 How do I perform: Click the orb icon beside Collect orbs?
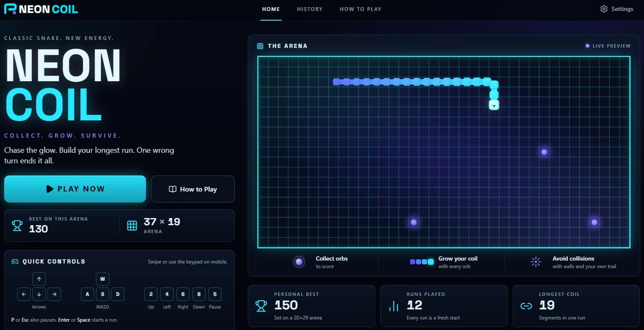click(x=299, y=262)
